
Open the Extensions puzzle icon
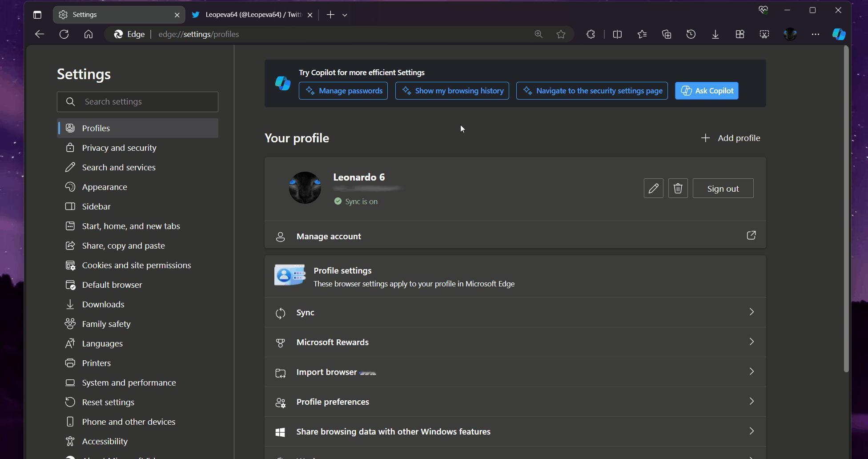coord(591,34)
